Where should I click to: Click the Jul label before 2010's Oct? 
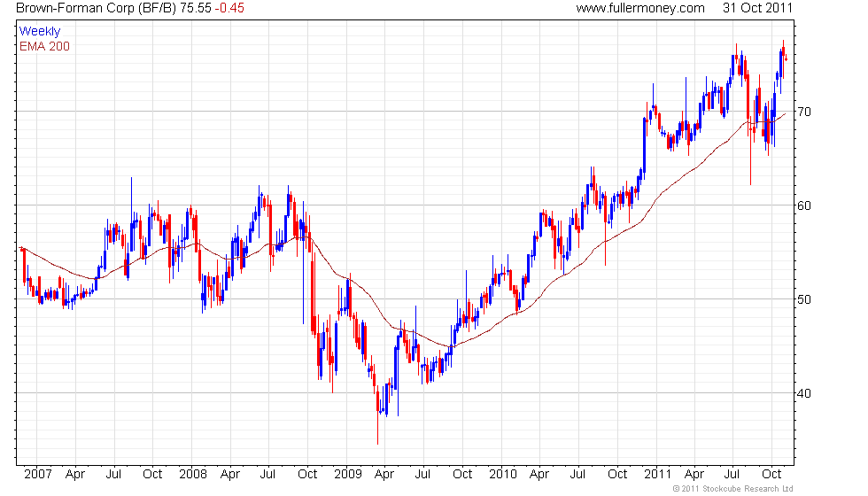click(577, 475)
